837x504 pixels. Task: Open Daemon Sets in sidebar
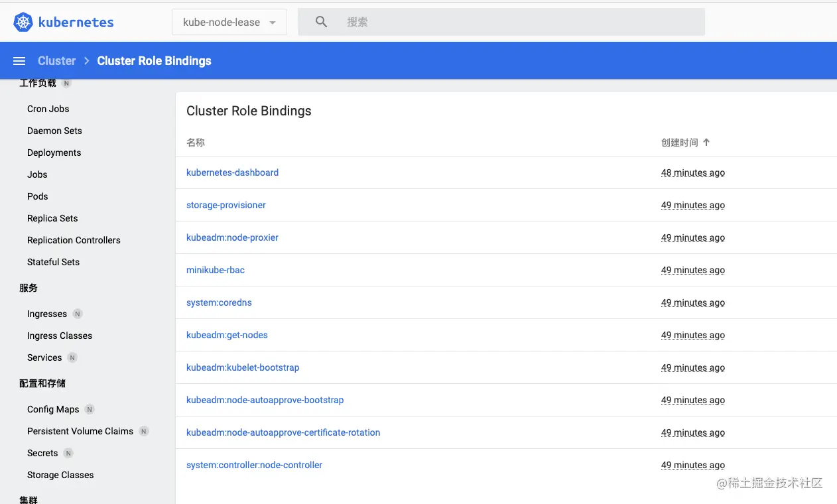tap(54, 131)
